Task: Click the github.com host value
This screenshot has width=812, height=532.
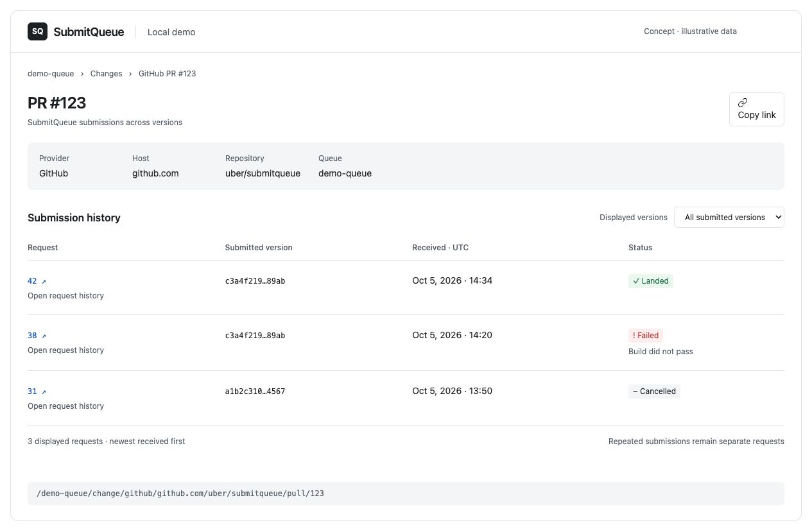Action: [155, 173]
